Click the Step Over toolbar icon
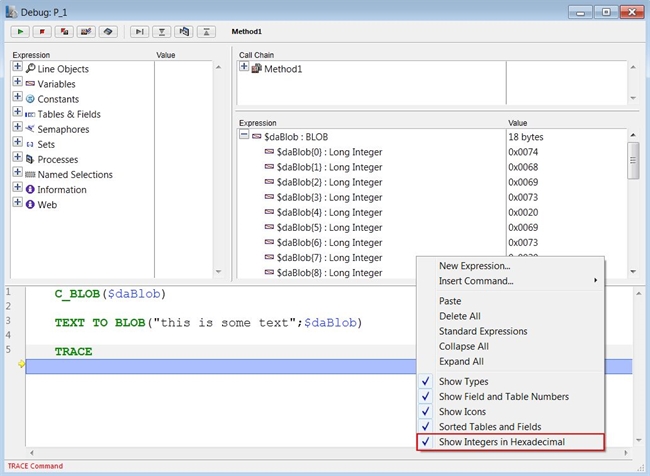The image size is (650, 476). click(140, 32)
